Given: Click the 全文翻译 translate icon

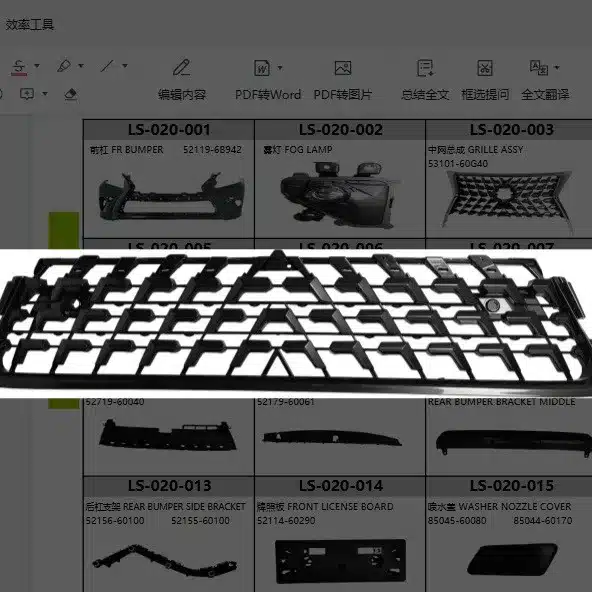Looking at the screenshot, I should [539, 68].
